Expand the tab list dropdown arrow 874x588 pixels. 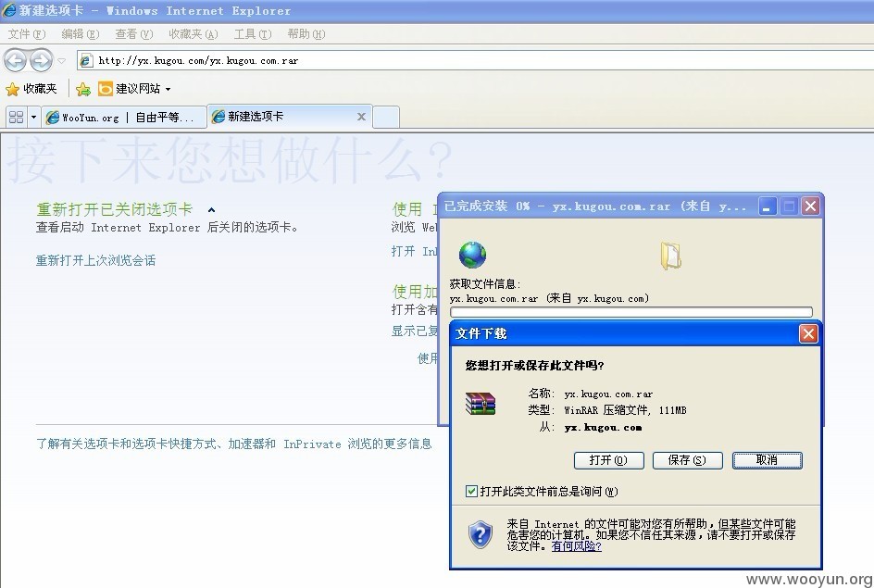pyautogui.click(x=33, y=117)
